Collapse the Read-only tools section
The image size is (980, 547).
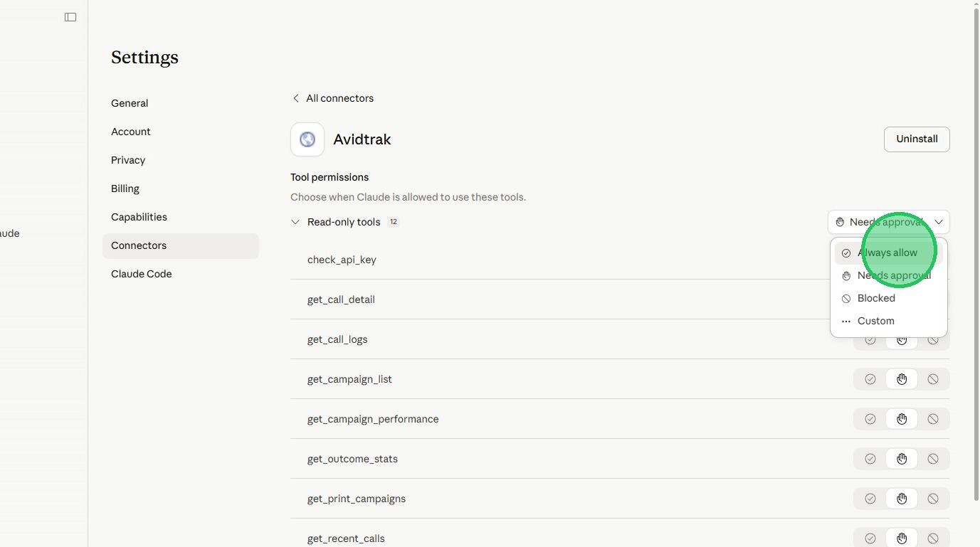[x=295, y=222]
